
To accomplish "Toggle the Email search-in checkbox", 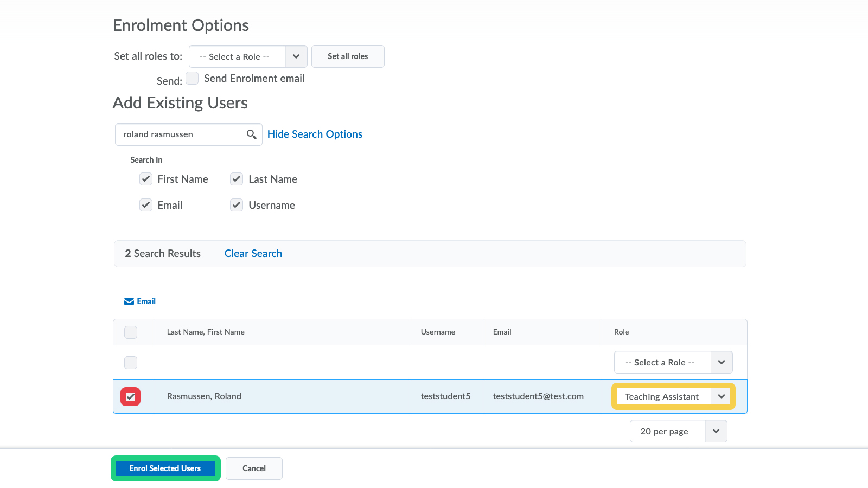I will click(x=146, y=205).
